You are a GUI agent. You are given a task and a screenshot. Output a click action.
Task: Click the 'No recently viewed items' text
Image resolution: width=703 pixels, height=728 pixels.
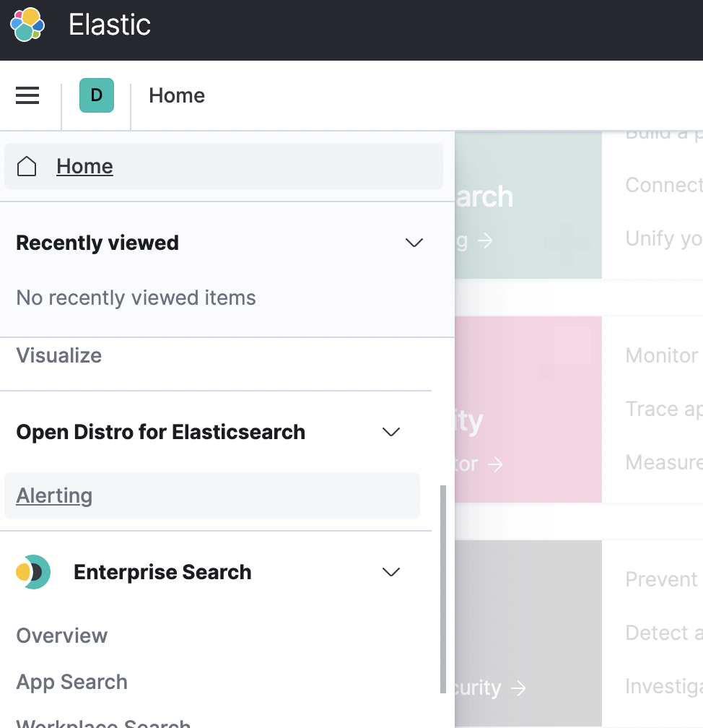point(136,298)
